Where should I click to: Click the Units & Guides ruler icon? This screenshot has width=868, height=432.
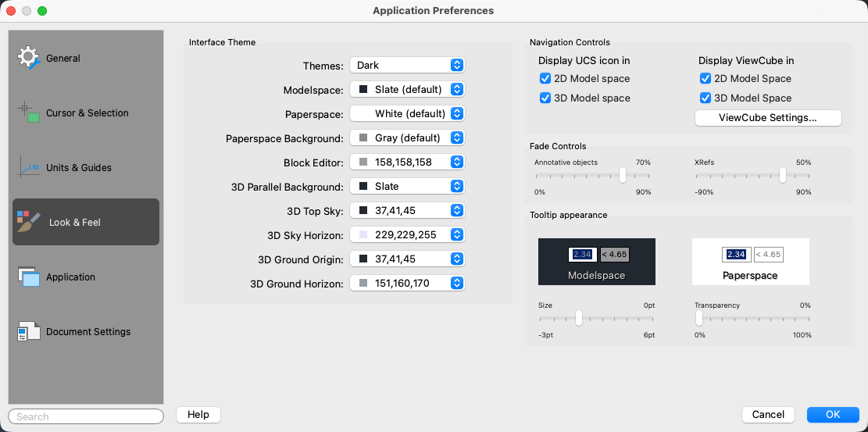point(28,167)
